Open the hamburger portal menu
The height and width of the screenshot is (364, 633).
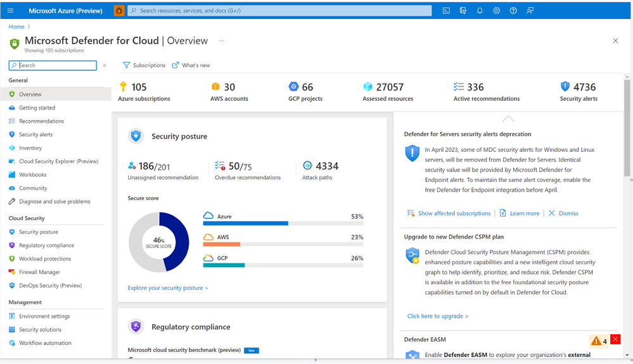(11, 11)
